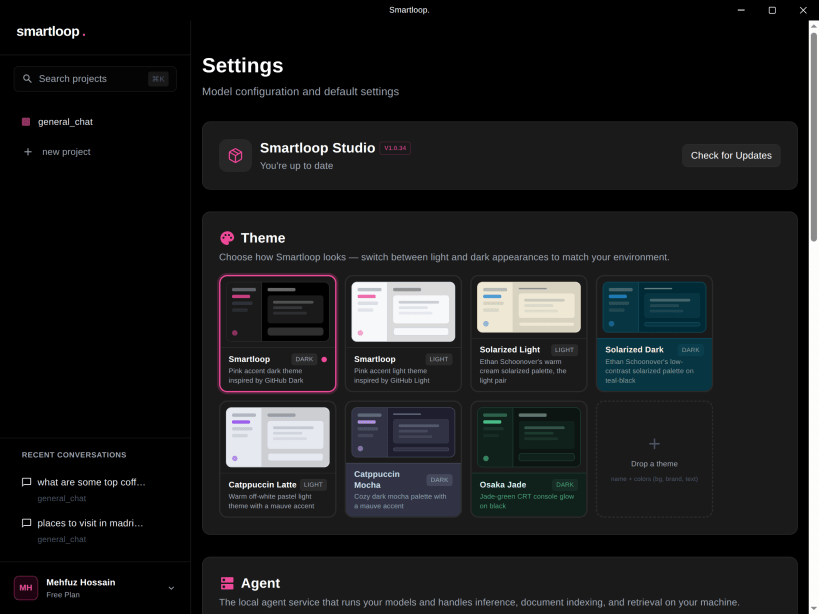This screenshot has height=614, width=819.
Task: Click the v1.0.34 version badge
Action: click(395, 148)
